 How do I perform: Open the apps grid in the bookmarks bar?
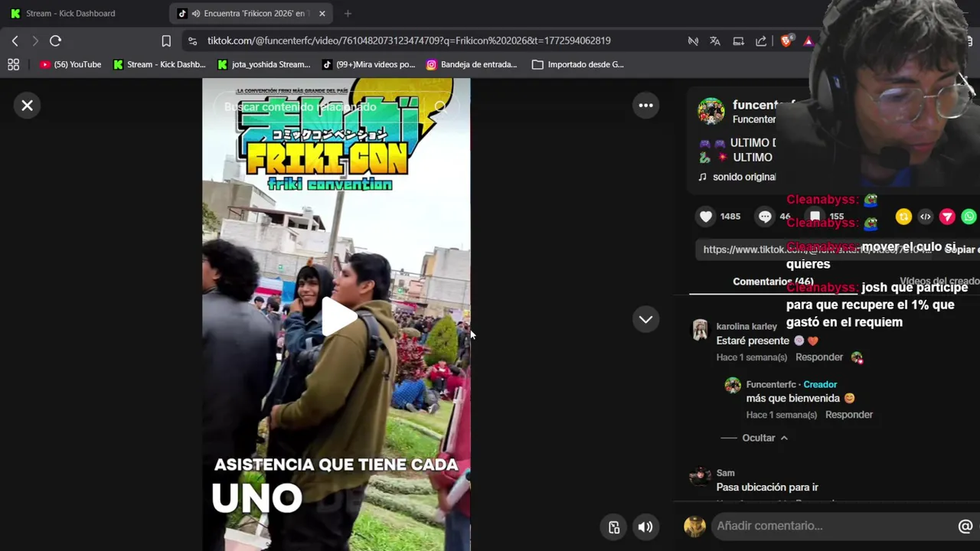[x=13, y=64]
